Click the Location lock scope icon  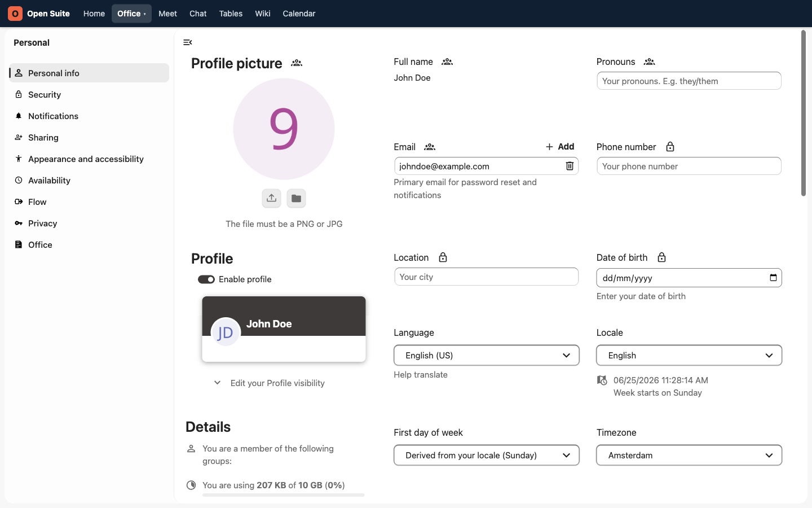pos(443,257)
